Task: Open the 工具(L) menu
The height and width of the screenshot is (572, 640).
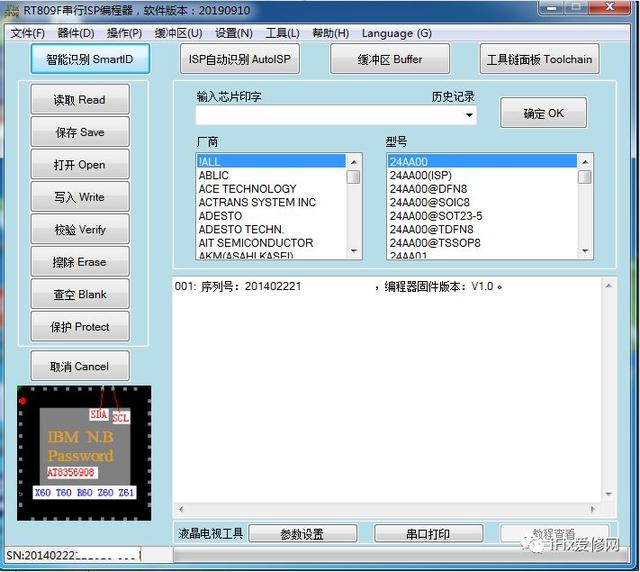Action: point(282,33)
